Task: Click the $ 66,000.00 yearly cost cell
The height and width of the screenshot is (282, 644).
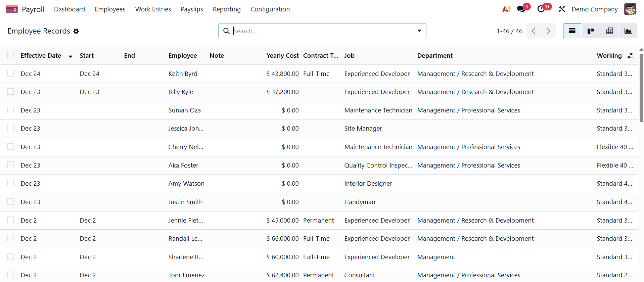Action: click(x=282, y=238)
